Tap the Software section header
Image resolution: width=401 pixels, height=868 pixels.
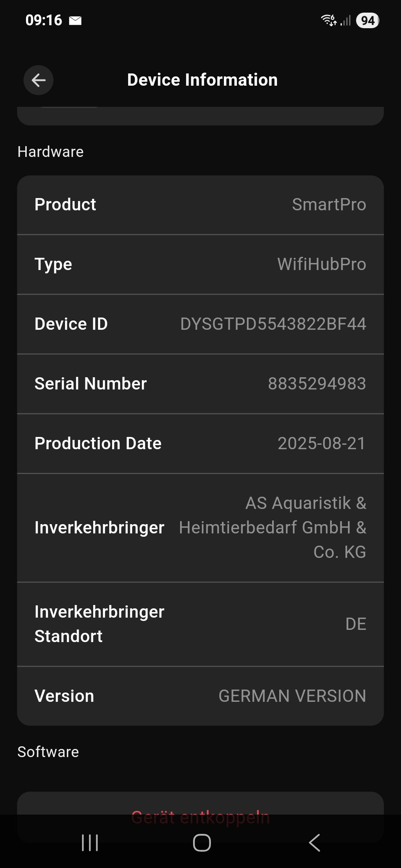(48, 752)
